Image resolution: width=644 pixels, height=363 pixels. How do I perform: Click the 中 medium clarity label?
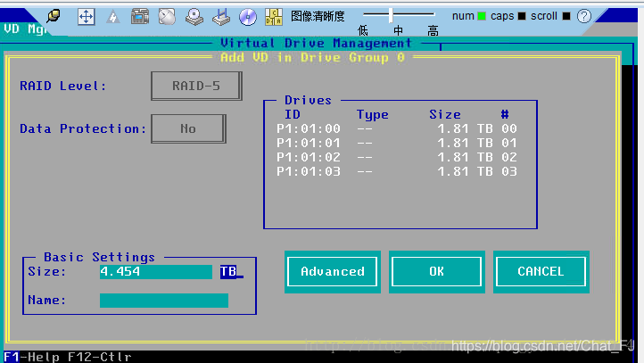[398, 31]
